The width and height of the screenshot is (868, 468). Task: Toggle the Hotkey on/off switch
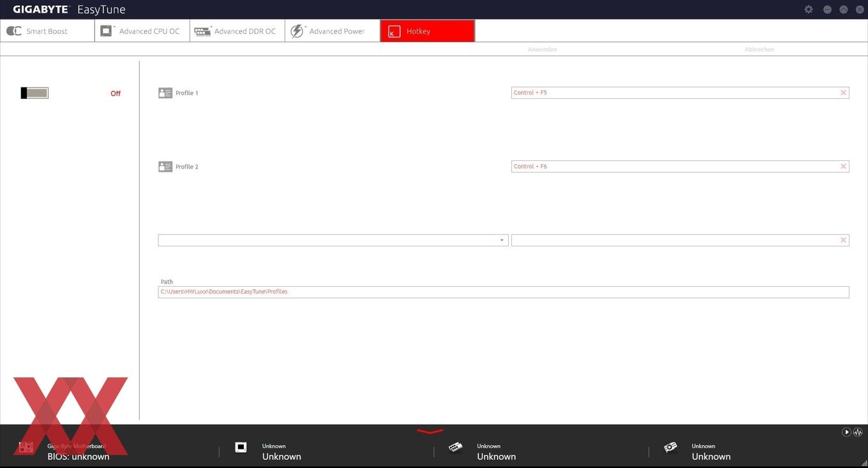[34, 93]
